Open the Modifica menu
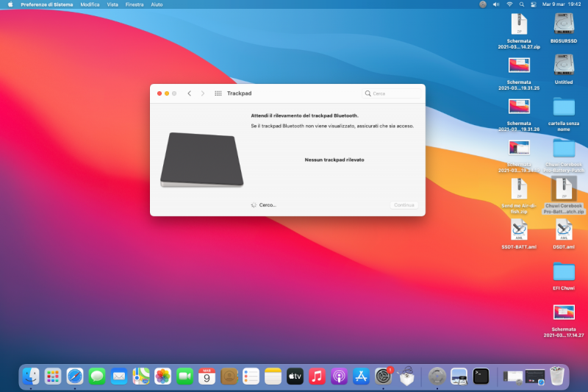Viewport: 588px width, 392px height. [90, 4]
